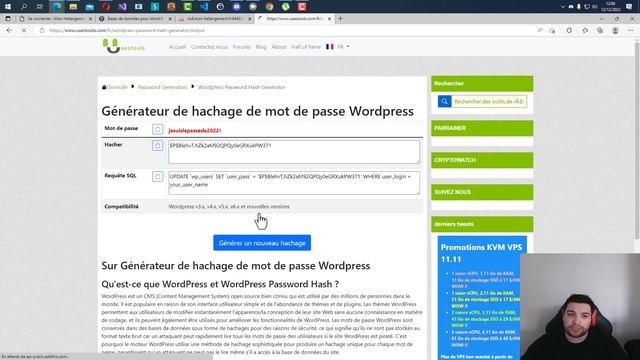
Task: Open the Blog menu item
Action: [x=261, y=47]
